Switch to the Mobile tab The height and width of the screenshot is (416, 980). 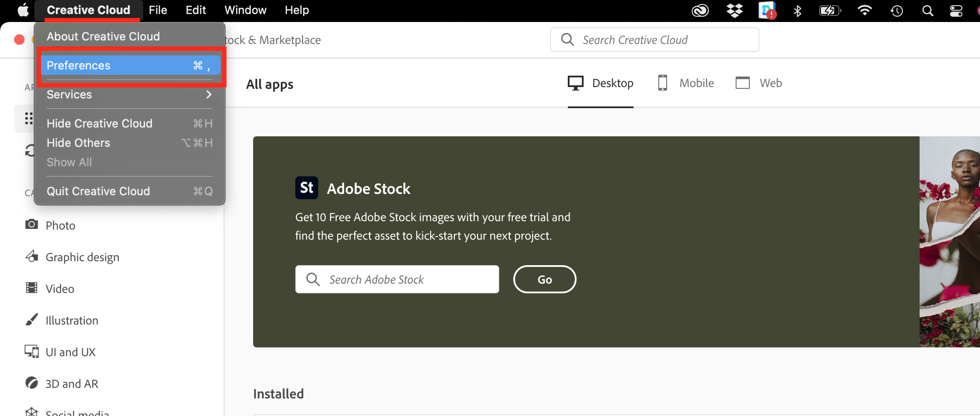(x=686, y=83)
